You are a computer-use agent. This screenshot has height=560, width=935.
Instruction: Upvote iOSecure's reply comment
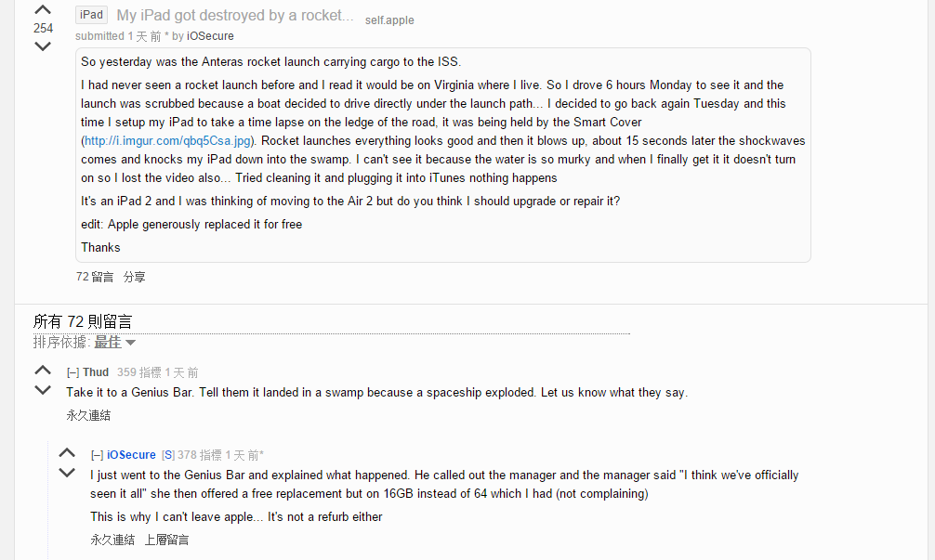67,453
